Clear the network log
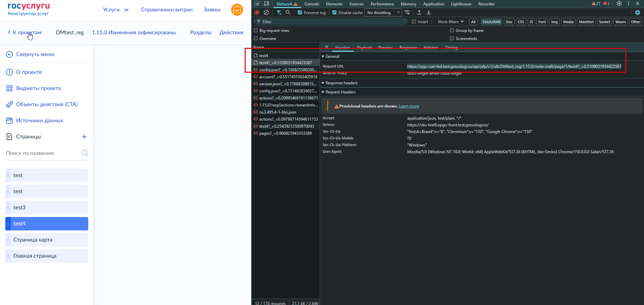The image size is (644, 305). tap(266, 12)
